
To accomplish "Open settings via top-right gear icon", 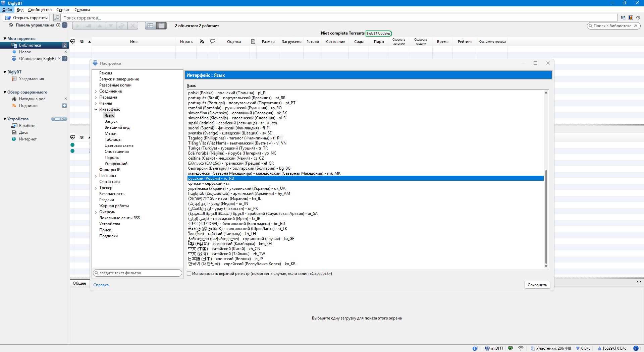I will pyautogui.click(x=638, y=18).
